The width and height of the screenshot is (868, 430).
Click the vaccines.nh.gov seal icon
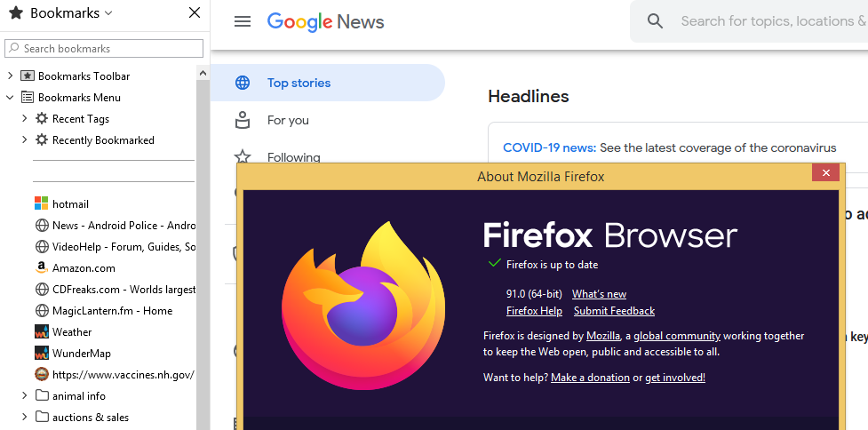[42, 374]
